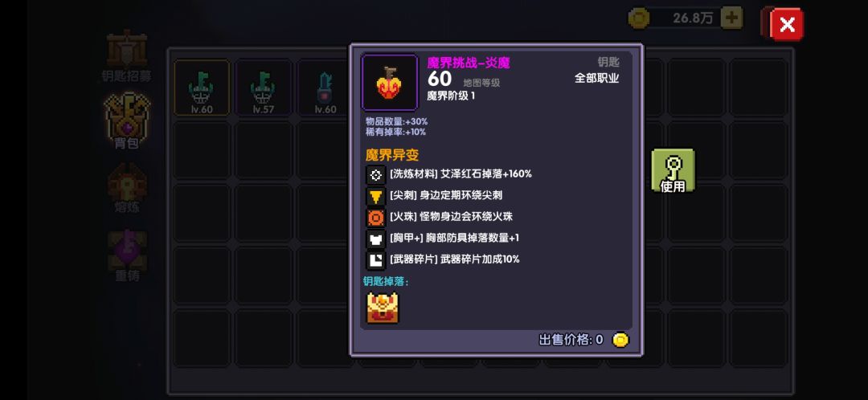This screenshot has width=868, height=400.
Task: Click the gold coin icon beside 26.8万
Action: pyautogui.click(x=639, y=18)
